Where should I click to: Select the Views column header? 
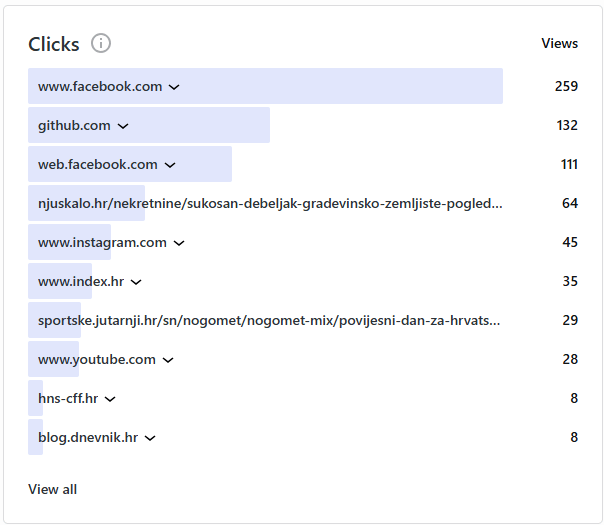tap(559, 43)
